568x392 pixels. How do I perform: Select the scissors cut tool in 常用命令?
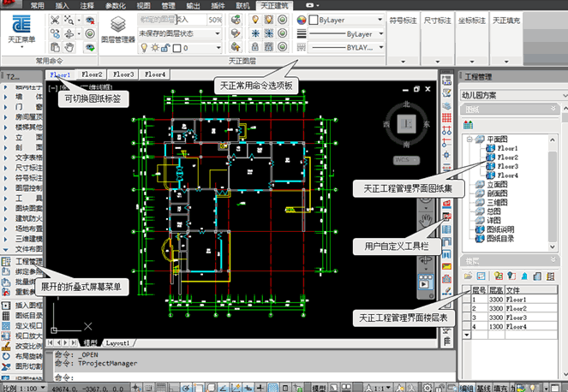(55, 20)
